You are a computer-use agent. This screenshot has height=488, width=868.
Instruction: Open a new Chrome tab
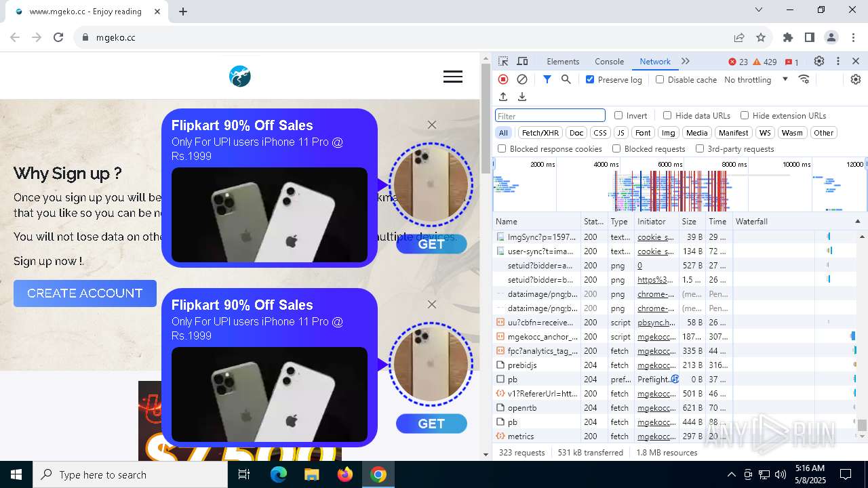point(183,12)
